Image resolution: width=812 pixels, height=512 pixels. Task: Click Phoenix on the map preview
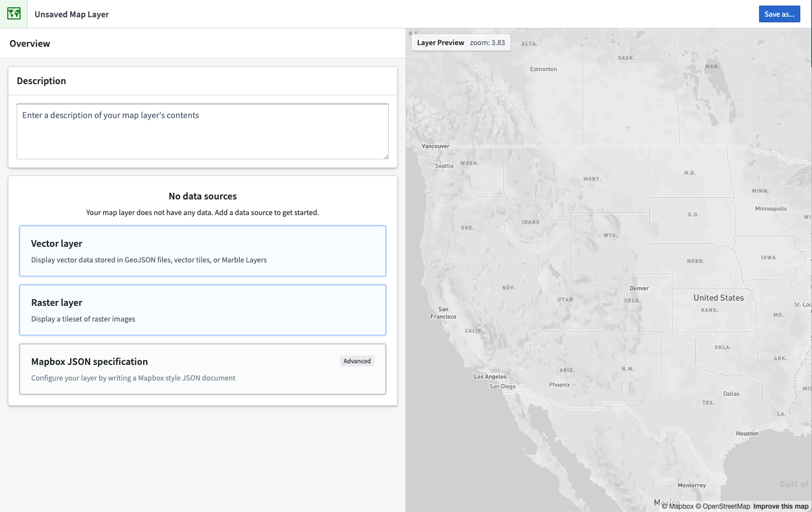tap(560, 385)
